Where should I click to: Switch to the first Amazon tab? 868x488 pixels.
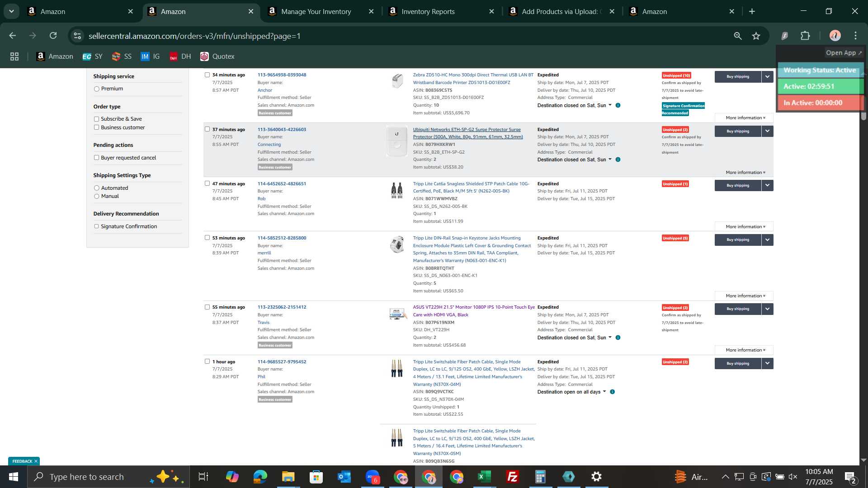pos(80,12)
